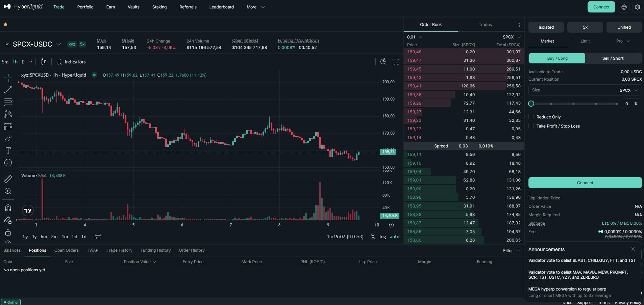Screen dimensions: 644x305
Task: Open the language globe menu
Action: [x=624, y=7]
